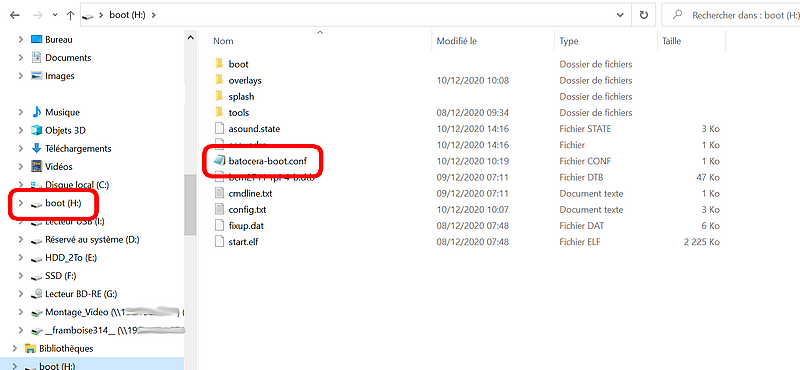Expand the Bureau tree node
This screenshot has height=370, width=800.
20,39
